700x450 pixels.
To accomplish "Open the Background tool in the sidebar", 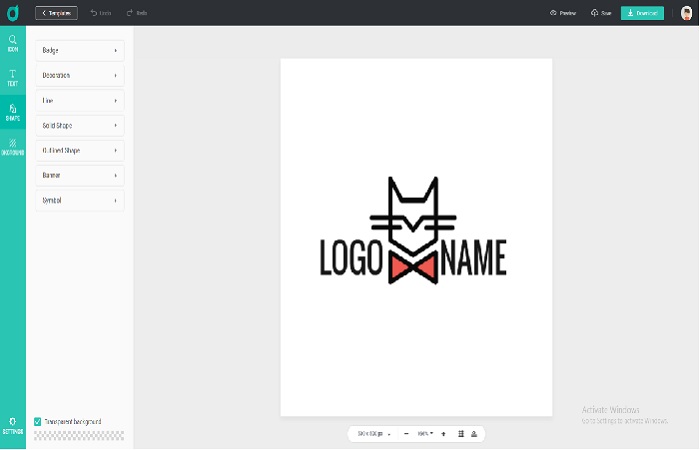I will pos(12,146).
